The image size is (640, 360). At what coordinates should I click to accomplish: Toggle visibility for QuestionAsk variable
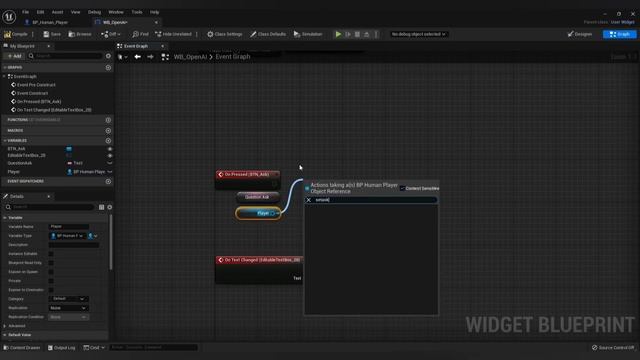tap(110, 163)
